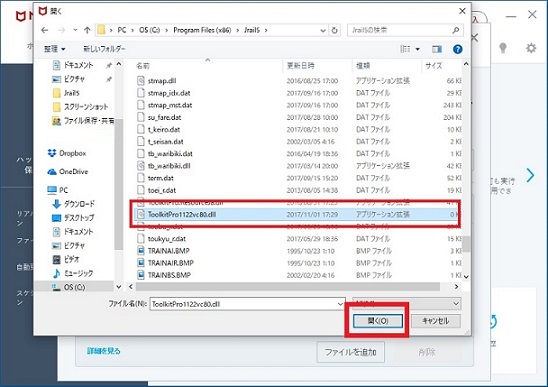
Task: Open McAfee settings gear icon
Action: point(531,48)
